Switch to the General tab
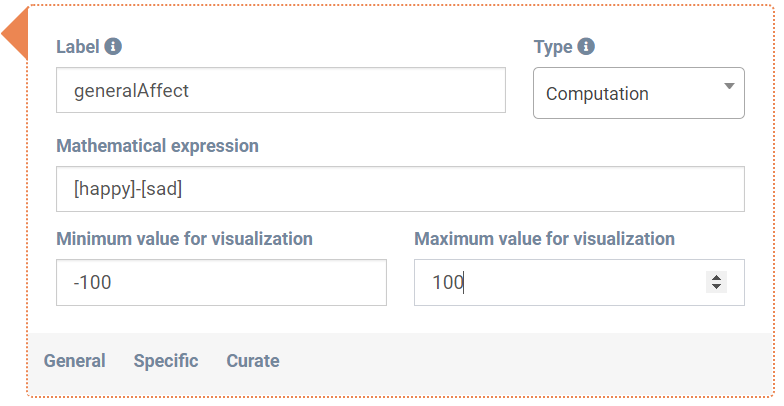The image size is (784, 406). tap(74, 361)
